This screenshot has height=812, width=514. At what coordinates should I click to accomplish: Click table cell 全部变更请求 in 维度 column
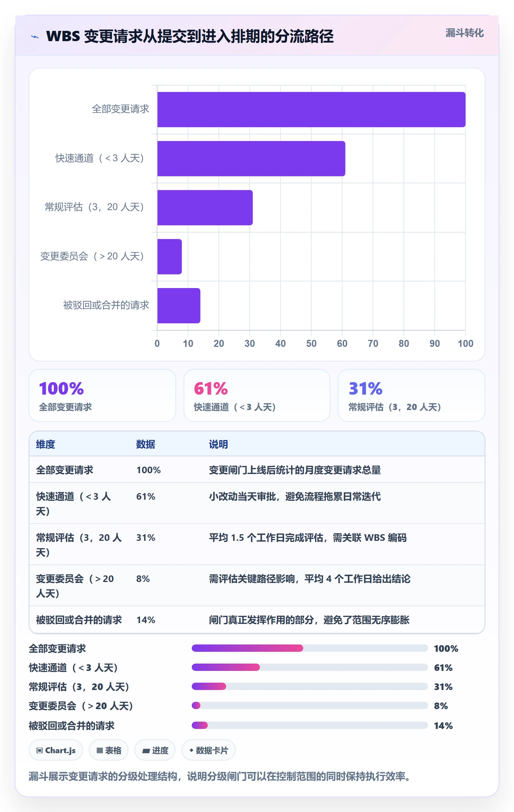(65, 470)
